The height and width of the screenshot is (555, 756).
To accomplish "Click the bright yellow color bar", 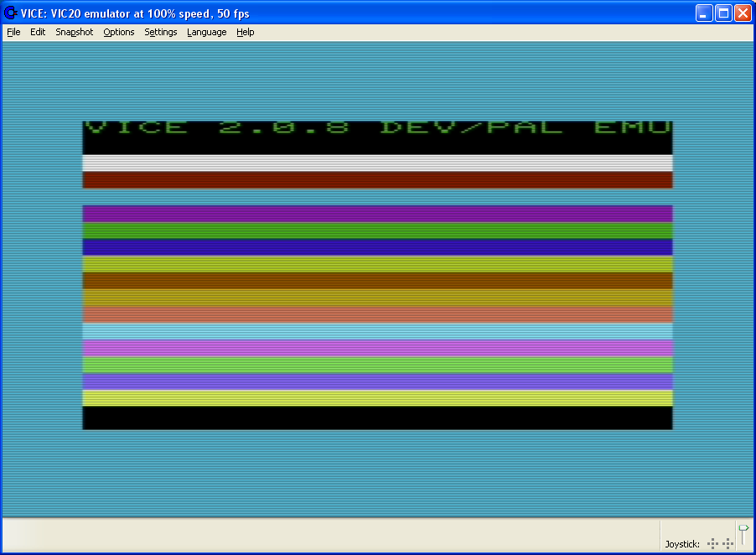I will coord(377,398).
